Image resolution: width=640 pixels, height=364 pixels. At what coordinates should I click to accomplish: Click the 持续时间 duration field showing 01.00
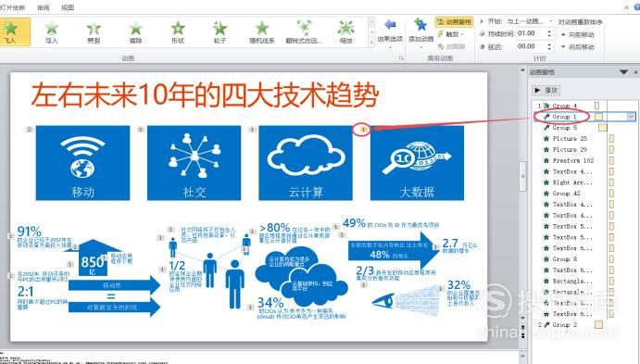[x=531, y=33]
